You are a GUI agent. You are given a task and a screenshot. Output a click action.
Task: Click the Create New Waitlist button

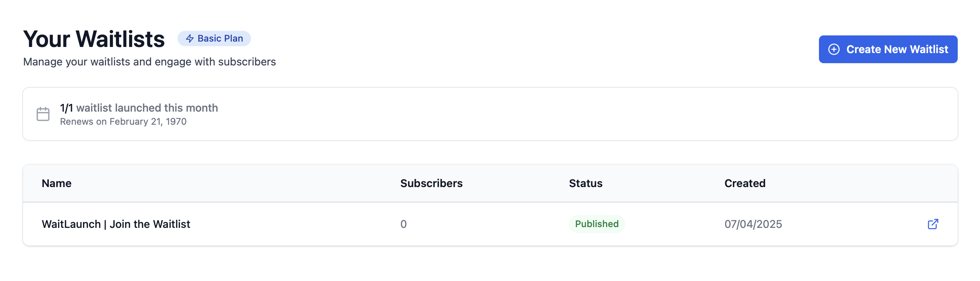[888, 49]
